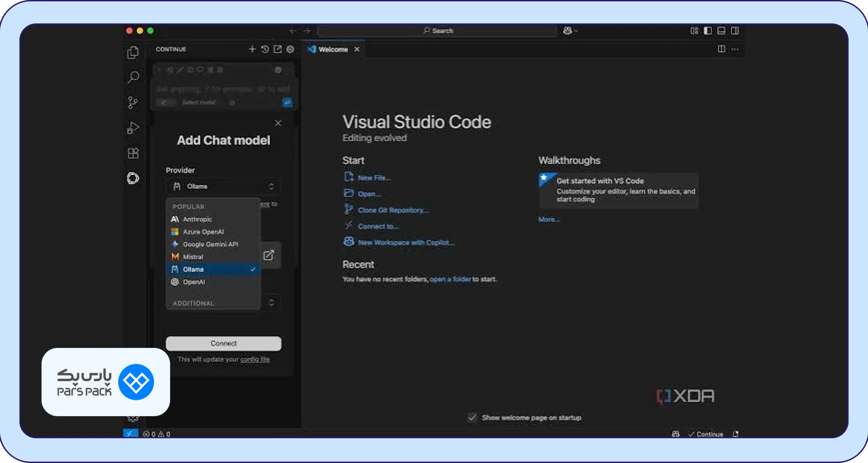Toggle the bottom panel

[721, 31]
